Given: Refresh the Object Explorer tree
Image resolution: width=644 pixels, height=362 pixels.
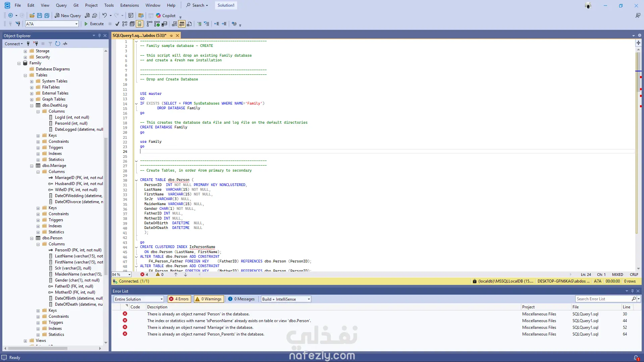Looking at the screenshot, I should coord(58,44).
